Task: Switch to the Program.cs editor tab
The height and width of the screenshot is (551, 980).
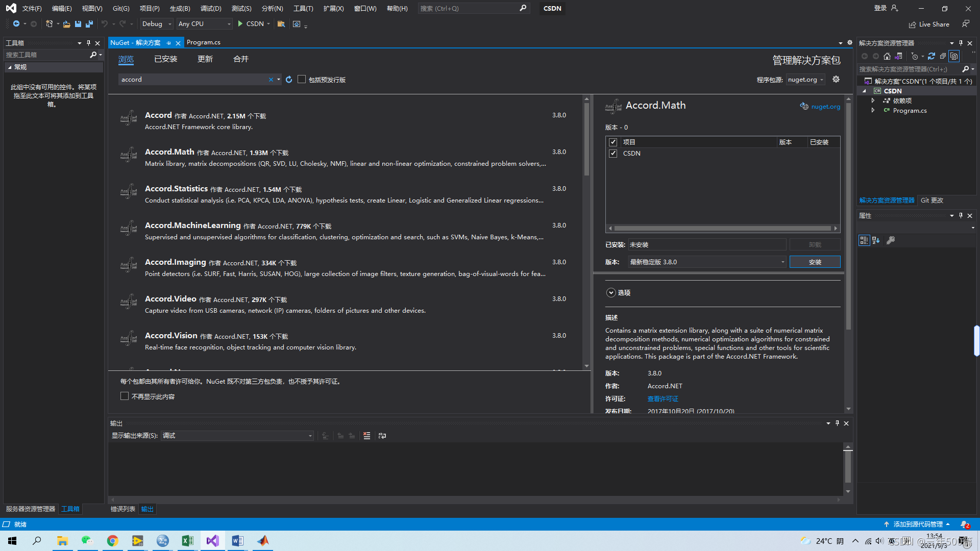Action: pyautogui.click(x=204, y=42)
